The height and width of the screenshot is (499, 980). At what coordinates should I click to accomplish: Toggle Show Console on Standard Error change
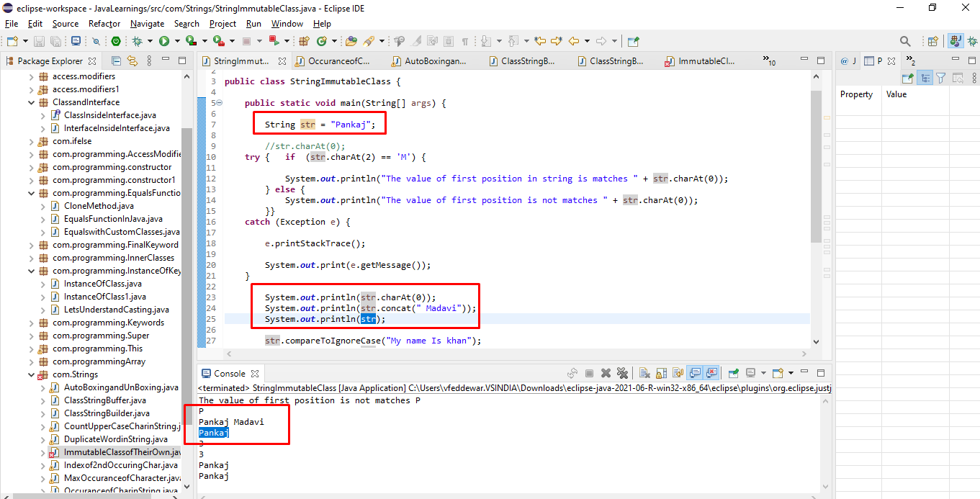click(x=712, y=373)
